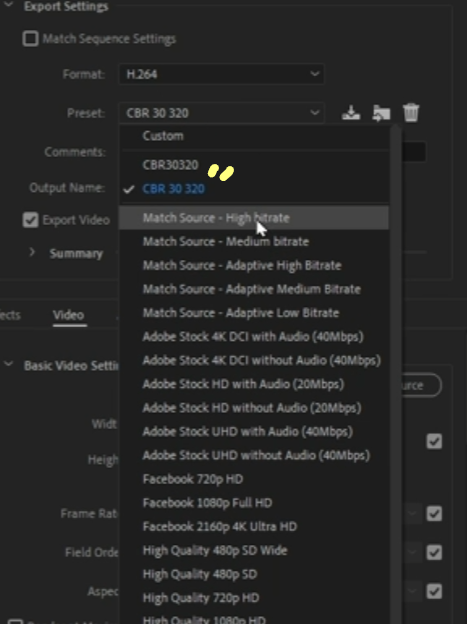Choose Match Source - High bitrate

(254, 218)
